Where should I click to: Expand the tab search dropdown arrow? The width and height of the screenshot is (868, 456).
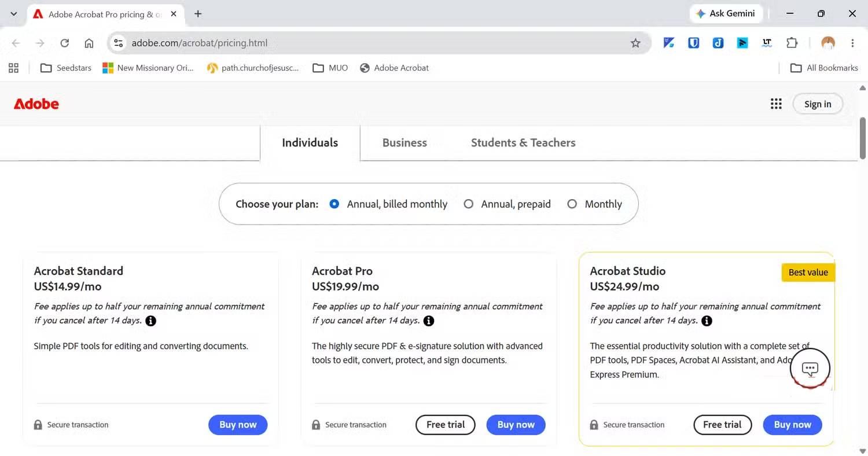coord(14,14)
